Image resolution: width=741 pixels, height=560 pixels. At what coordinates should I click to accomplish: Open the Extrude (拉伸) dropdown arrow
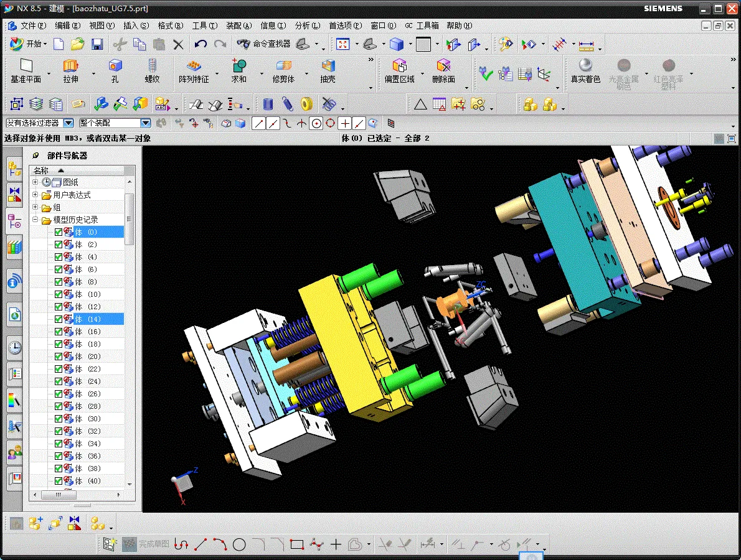(x=93, y=73)
